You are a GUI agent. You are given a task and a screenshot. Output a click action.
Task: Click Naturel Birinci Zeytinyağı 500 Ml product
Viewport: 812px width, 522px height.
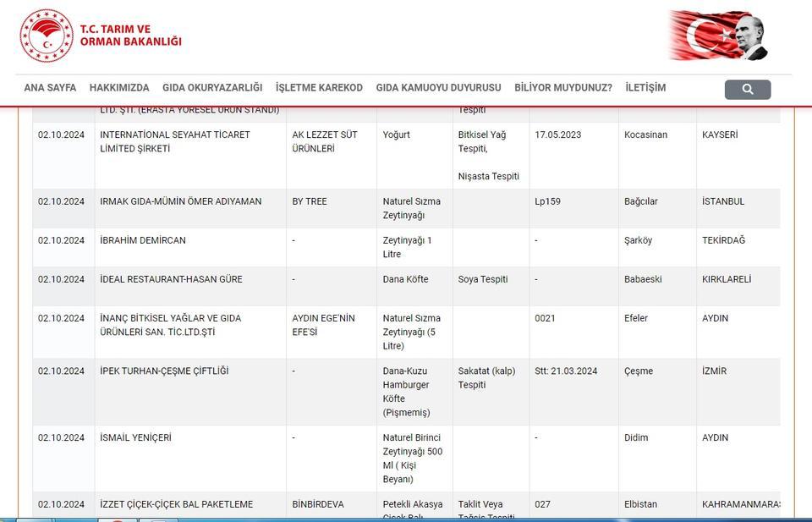pyautogui.click(x=413, y=459)
